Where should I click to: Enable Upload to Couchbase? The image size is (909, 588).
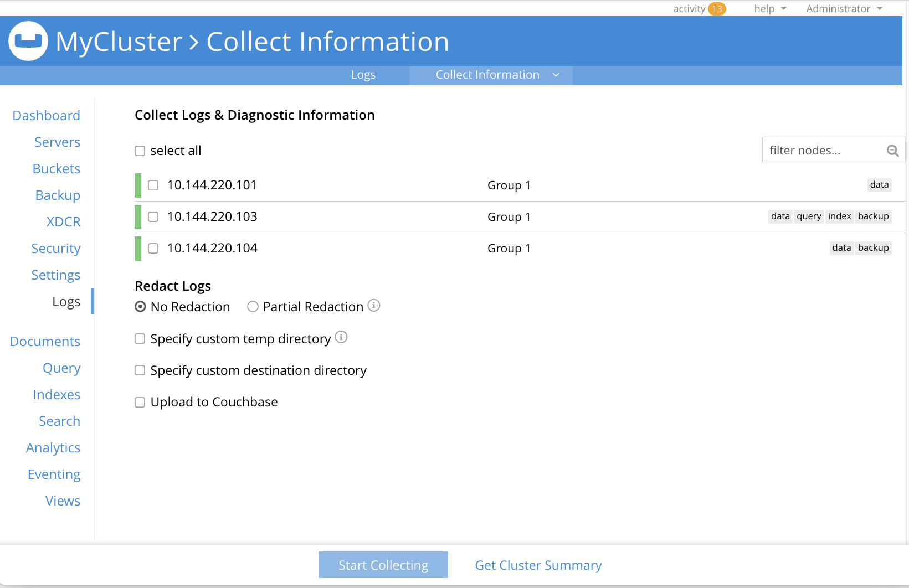click(x=139, y=402)
